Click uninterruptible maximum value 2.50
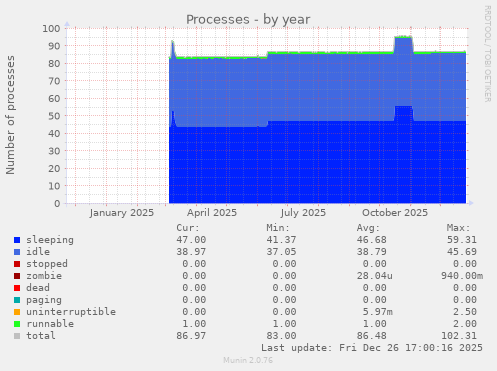 (x=465, y=312)
